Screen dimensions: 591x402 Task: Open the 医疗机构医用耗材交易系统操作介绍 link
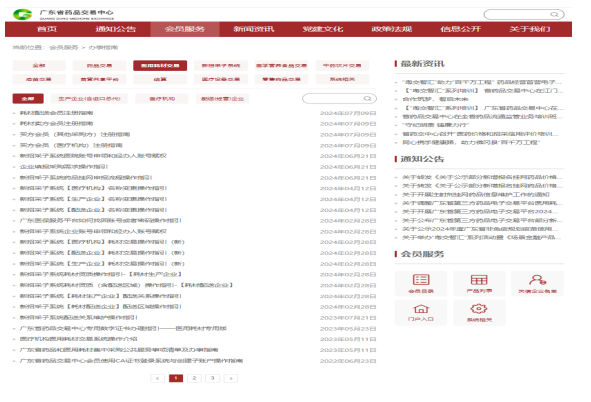click(x=78, y=339)
